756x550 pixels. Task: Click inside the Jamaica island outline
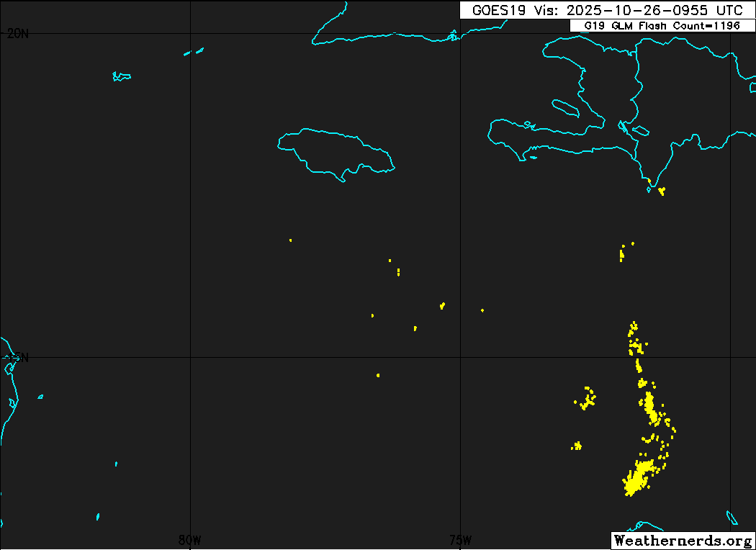click(335, 153)
